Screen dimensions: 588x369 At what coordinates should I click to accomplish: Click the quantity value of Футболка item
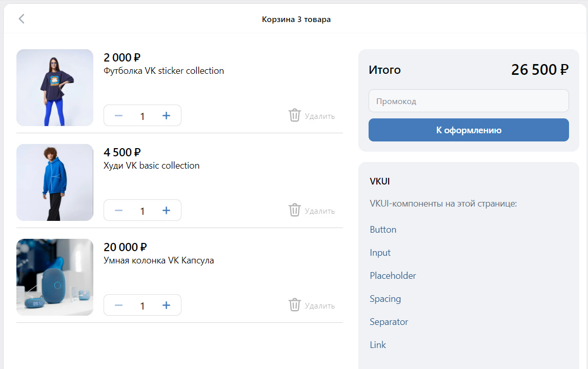tap(143, 116)
